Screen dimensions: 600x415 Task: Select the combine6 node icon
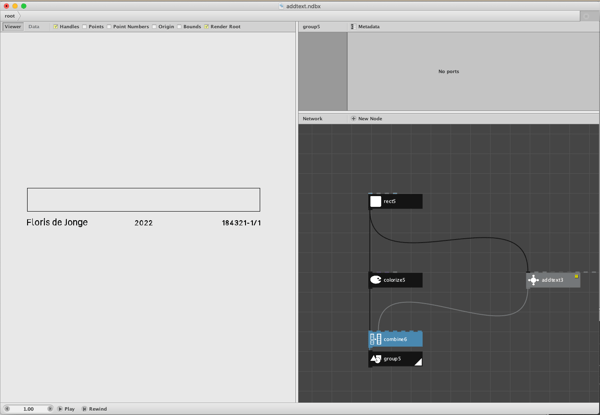click(375, 339)
